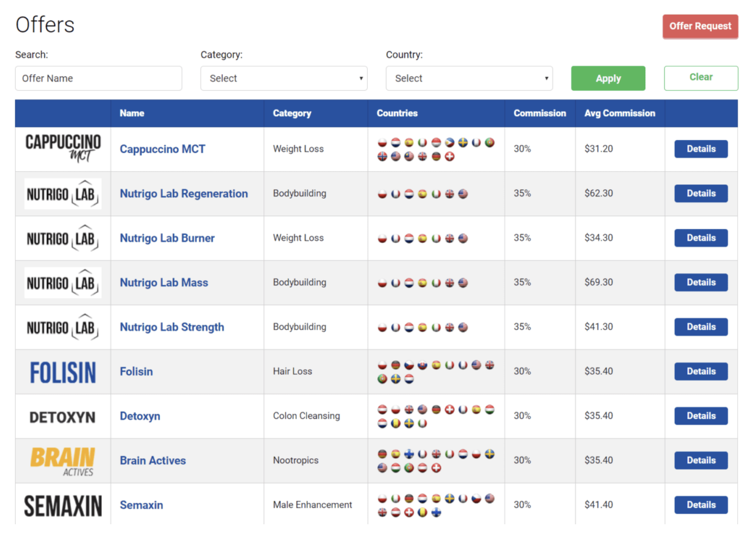Click the Category column header
The height and width of the screenshot is (535, 755).
(x=292, y=113)
